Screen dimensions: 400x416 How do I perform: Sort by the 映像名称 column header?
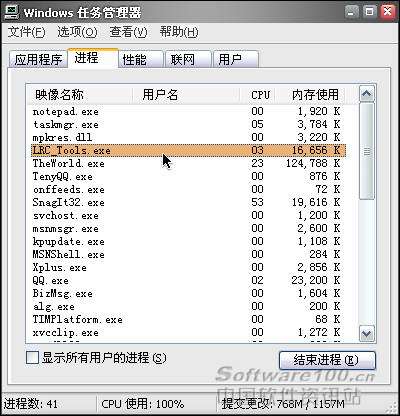click(79, 95)
